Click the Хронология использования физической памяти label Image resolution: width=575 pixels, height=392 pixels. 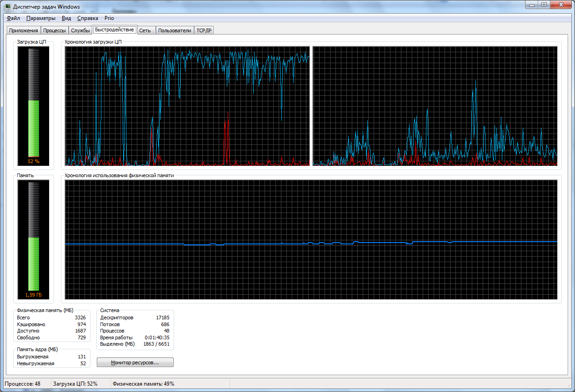coord(119,175)
